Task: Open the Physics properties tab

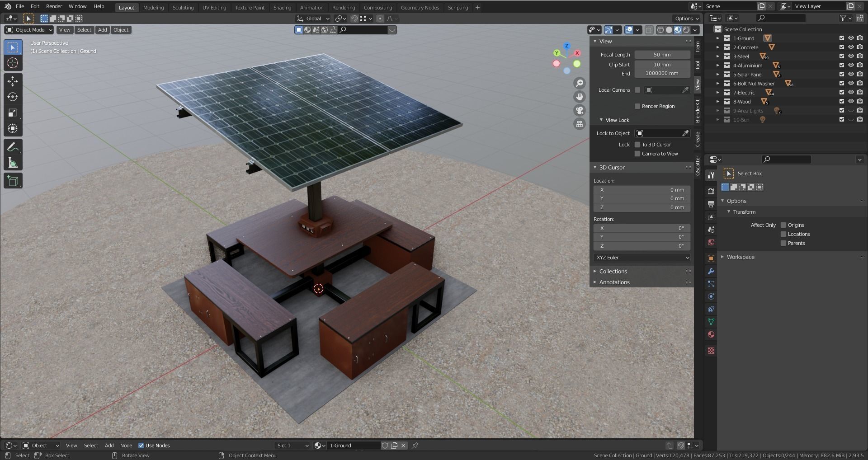Action: (711, 296)
